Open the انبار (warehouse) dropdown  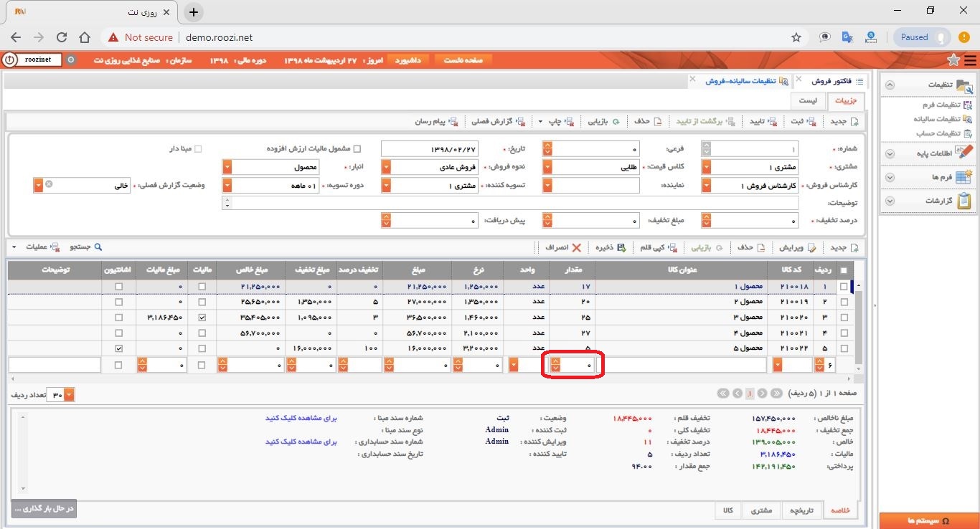click(227, 168)
